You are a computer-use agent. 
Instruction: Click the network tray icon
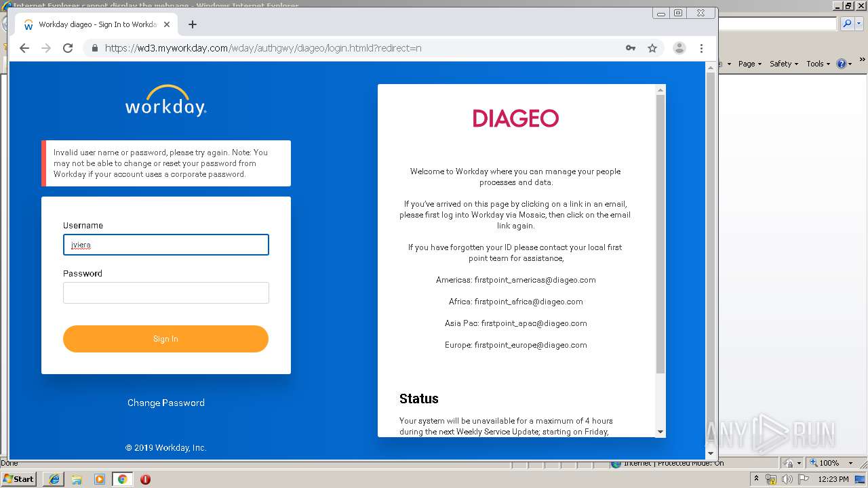pos(771,479)
